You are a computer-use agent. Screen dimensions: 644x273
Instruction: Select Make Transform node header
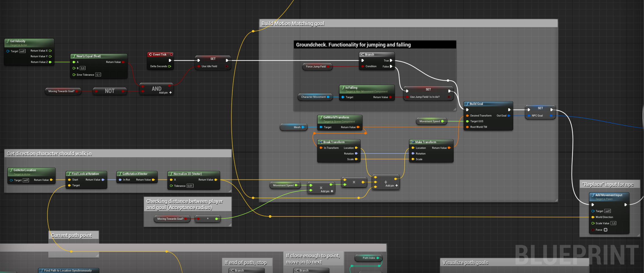(x=431, y=142)
